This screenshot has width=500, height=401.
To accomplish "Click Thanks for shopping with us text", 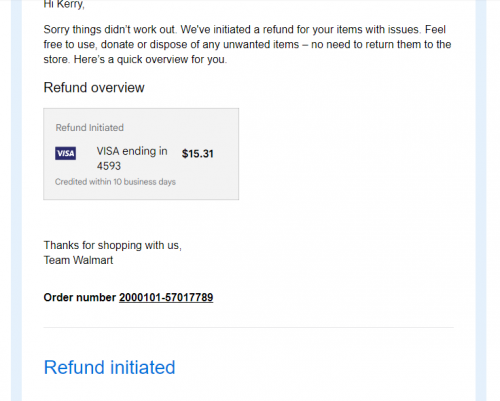I will coord(113,245).
